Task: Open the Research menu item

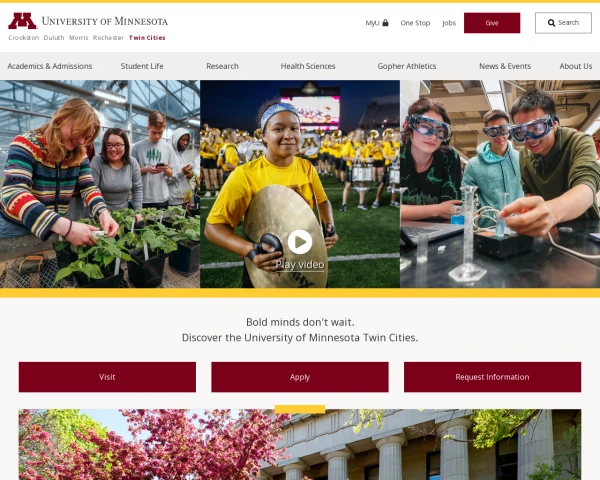Action: [x=222, y=66]
